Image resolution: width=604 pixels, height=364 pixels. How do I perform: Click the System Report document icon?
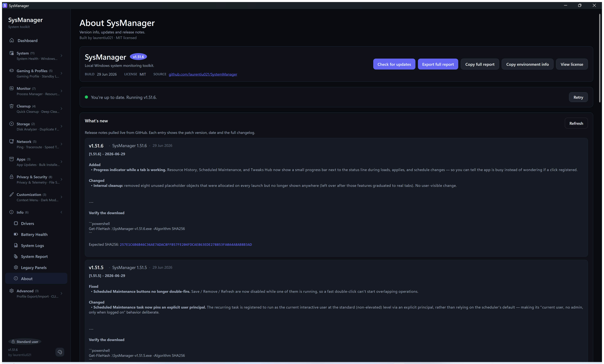click(16, 256)
